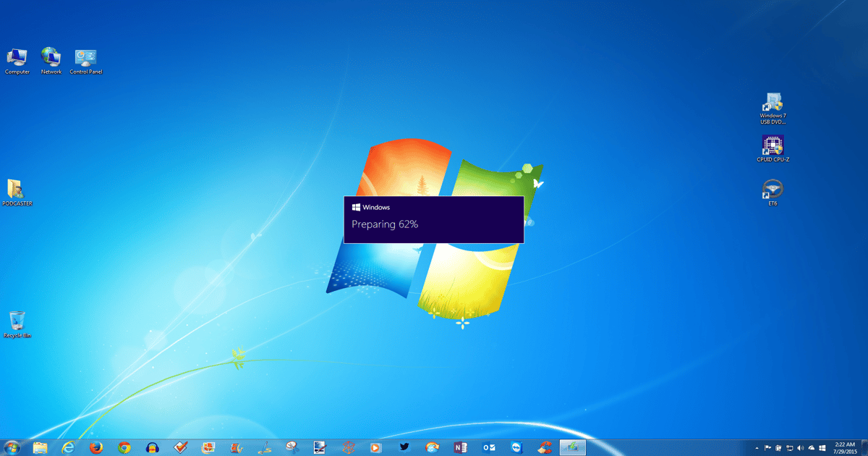The height and width of the screenshot is (456, 868).
Task: Mute the system volume from the tray
Action: [x=800, y=447]
